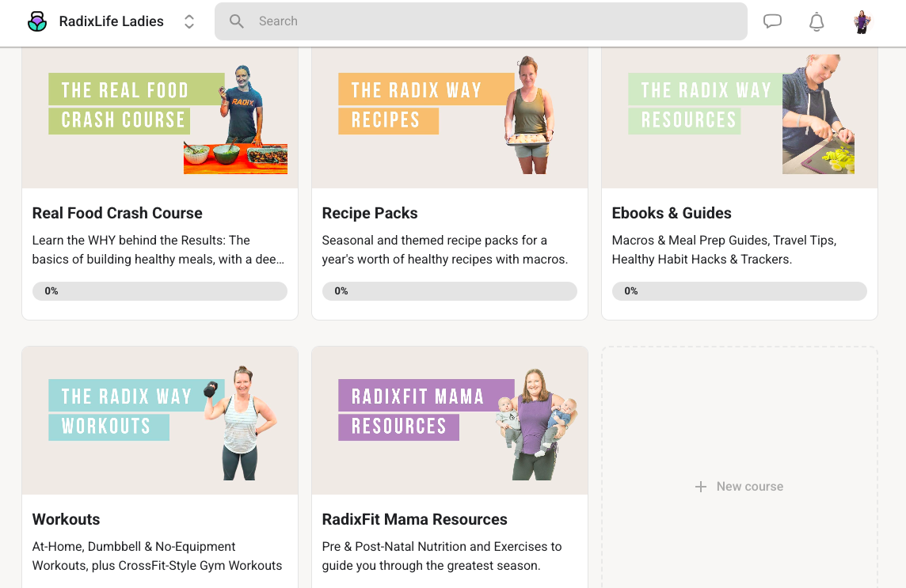Expand the RadixLife Ladies community switcher
Screen dimensions: 906x588
point(189,21)
